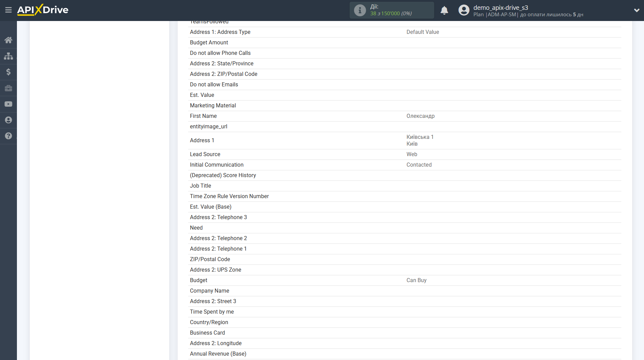This screenshot has width=644, height=360.
Task: Select 'Do not allow Phone Calls' row
Action: point(405,53)
